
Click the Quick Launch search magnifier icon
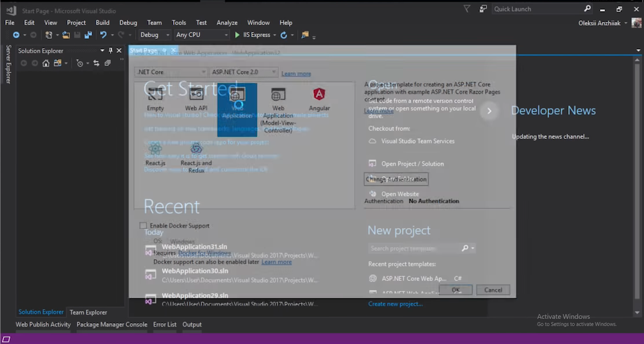pyautogui.click(x=587, y=9)
